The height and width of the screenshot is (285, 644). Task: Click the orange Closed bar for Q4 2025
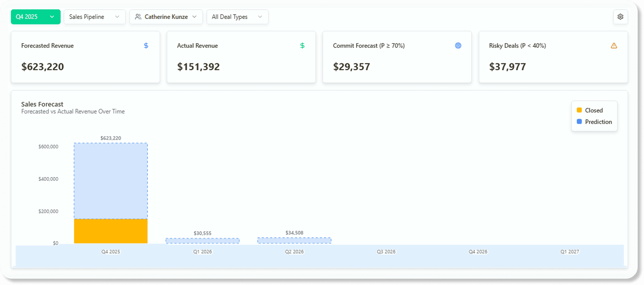110,231
